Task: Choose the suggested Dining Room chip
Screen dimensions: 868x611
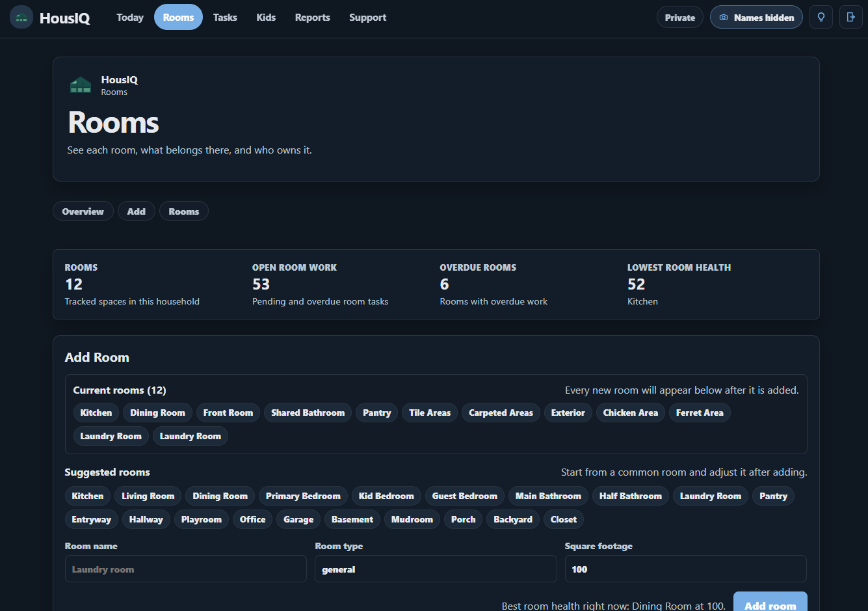Action: [220, 496]
